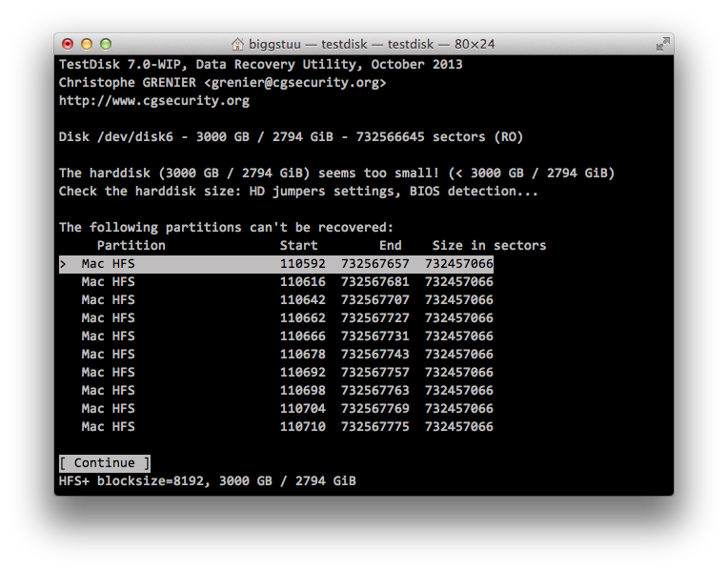Image resolution: width=728 pixels, height=571 pixels.
Task: Click the home folder icon in title bar
Action: tap(237, 44)
